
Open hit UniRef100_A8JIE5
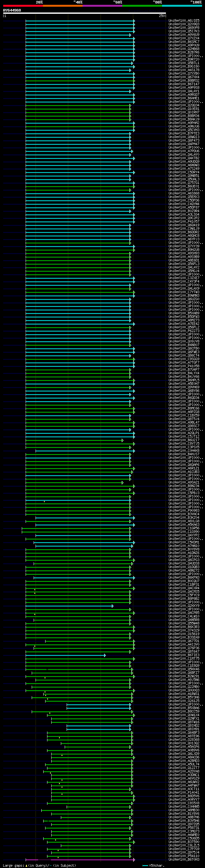pyautogui.click(x=184, y=21)
